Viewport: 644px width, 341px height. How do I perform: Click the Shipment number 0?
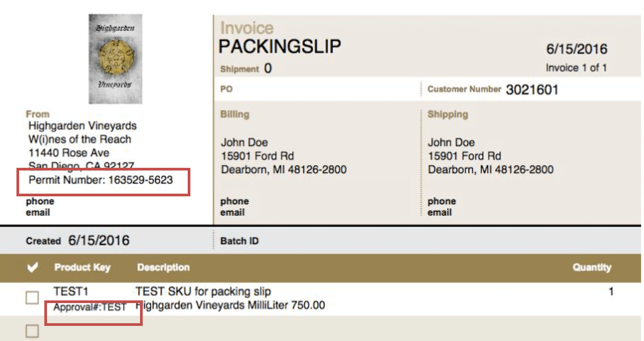point(268,68)
